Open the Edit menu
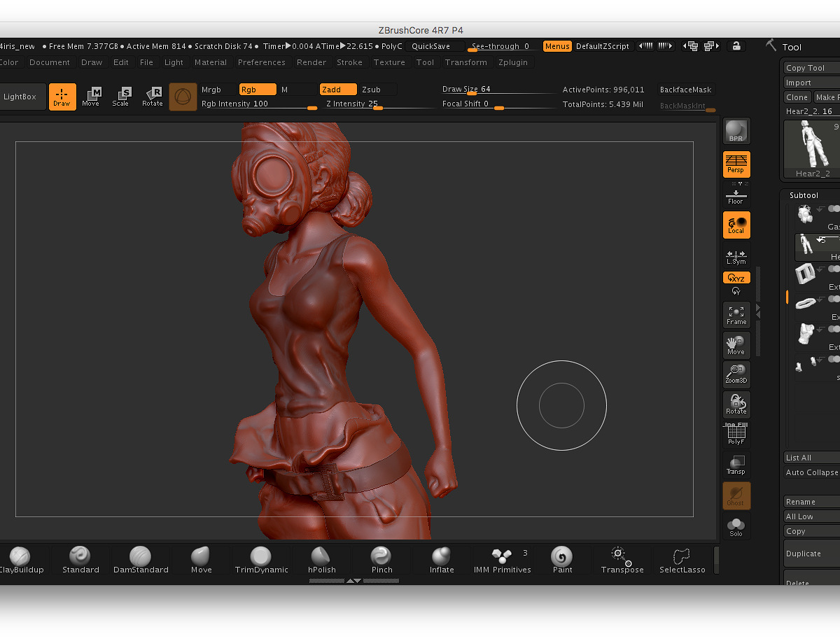The width and height of the screenshot is (840, 641). coord(121,62)
